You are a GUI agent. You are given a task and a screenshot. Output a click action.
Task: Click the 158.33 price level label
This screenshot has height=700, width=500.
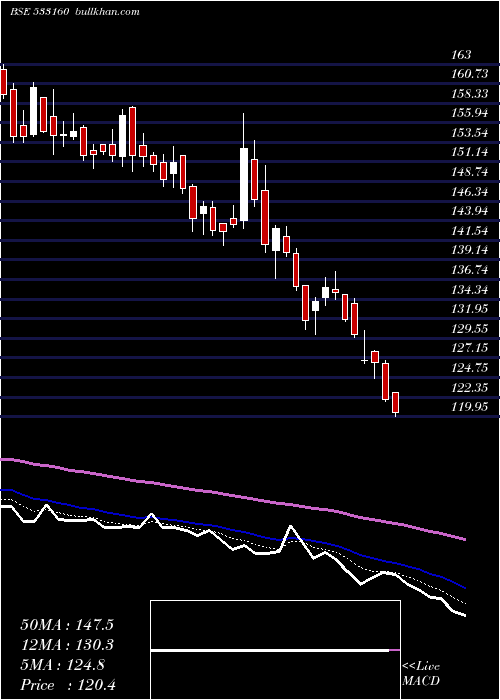(471, 94)
